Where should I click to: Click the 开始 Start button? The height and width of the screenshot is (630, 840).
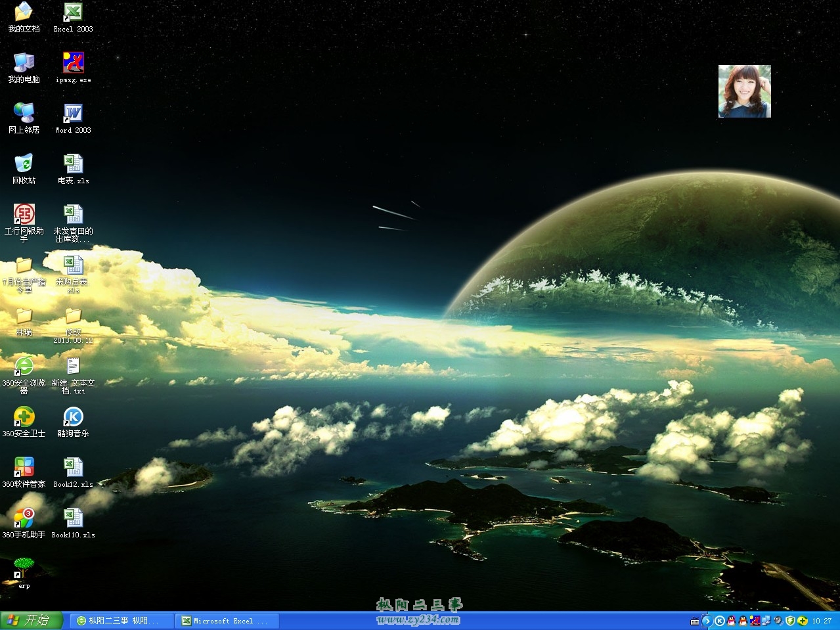tap(32, 620)
